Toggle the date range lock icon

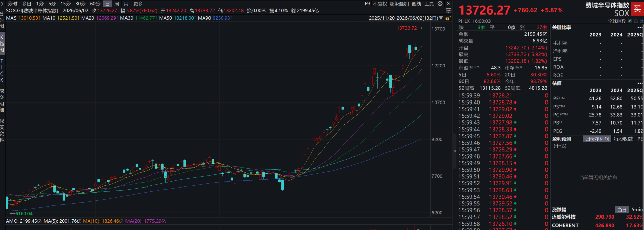point(448,18)
